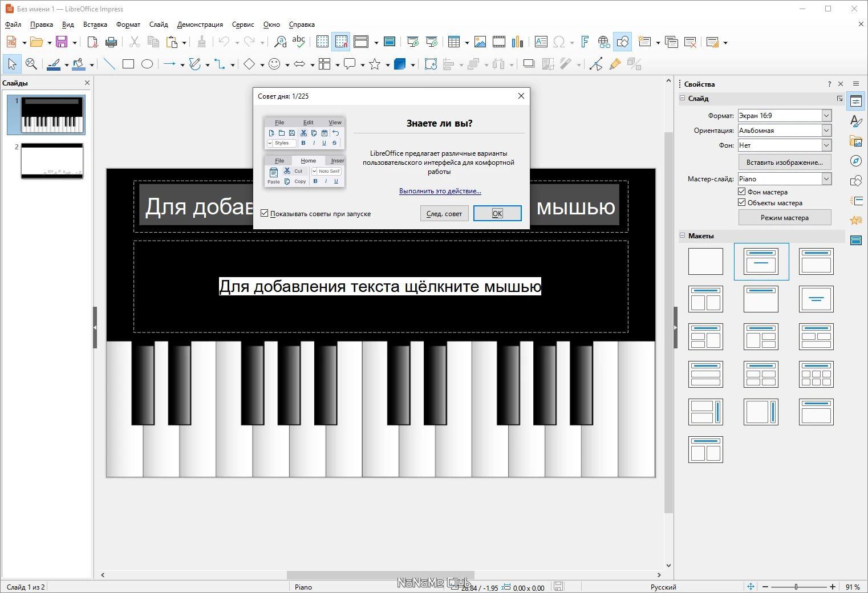Viewport: 868px width, 593px height.
Task: Select the Ellipse drawing tool
Action: (x=147, y=64)
